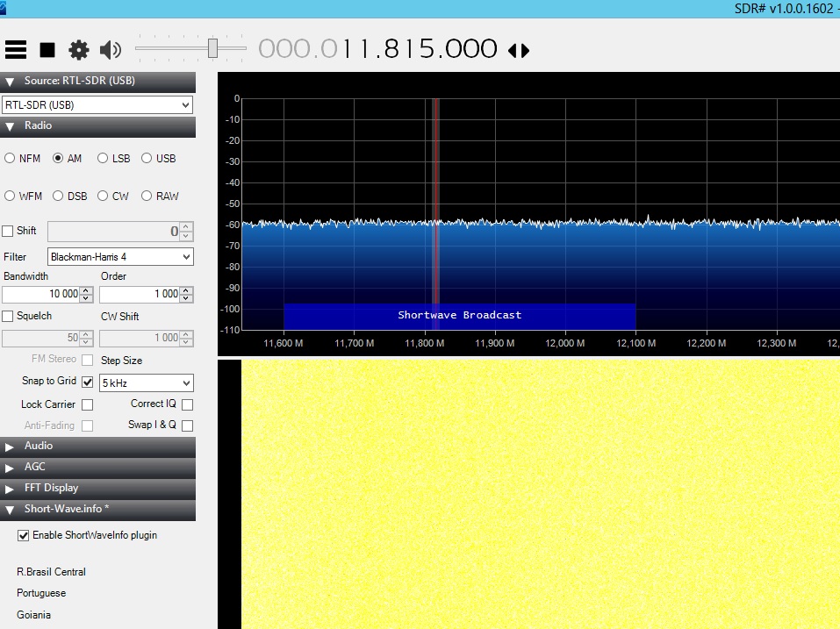Click the Shortwave Broadcast band label
The image size is (840, 629).
coord(460,315)
